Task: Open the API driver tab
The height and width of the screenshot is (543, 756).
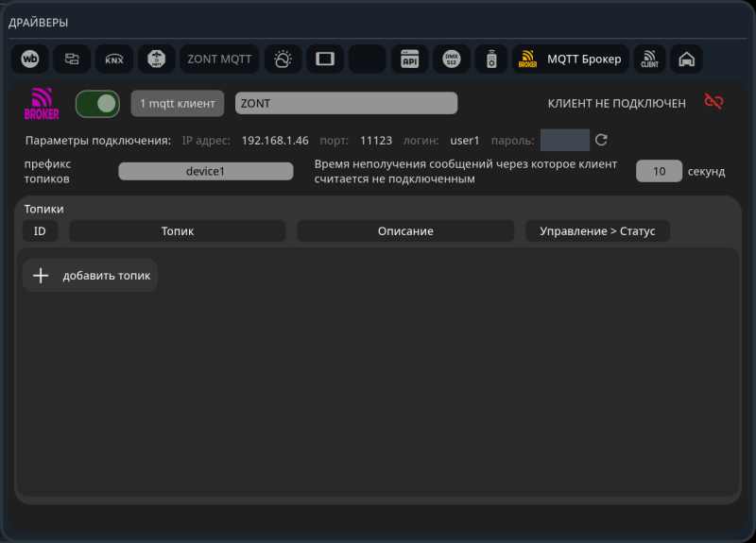Action: [x=409, y=59]
